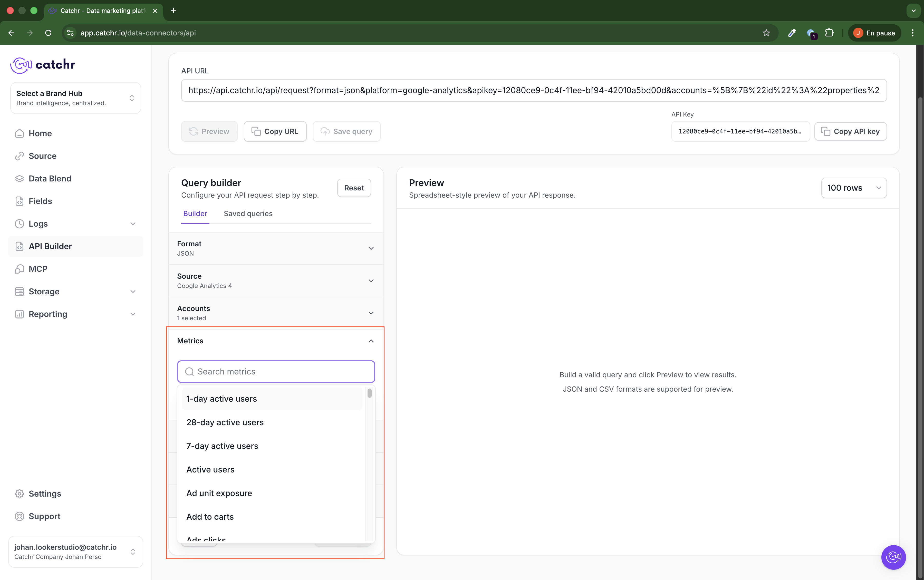Switch to Saved queries tab

coord(248,214)
